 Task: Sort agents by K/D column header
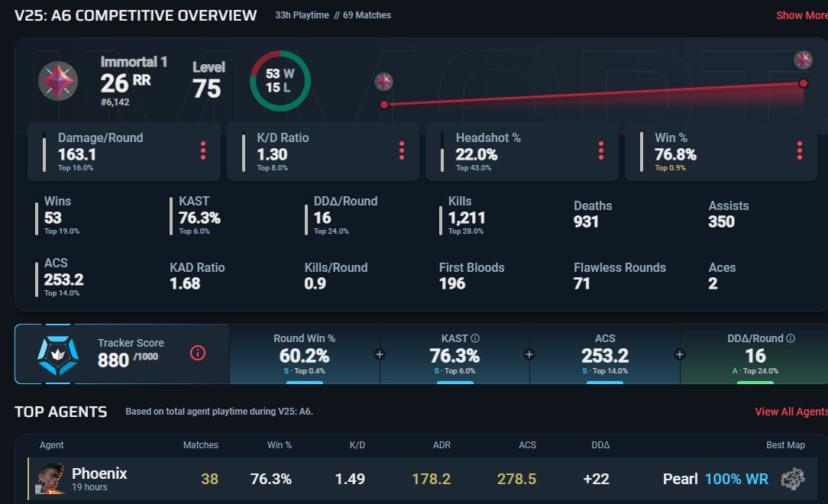click(x=357, y=445)
